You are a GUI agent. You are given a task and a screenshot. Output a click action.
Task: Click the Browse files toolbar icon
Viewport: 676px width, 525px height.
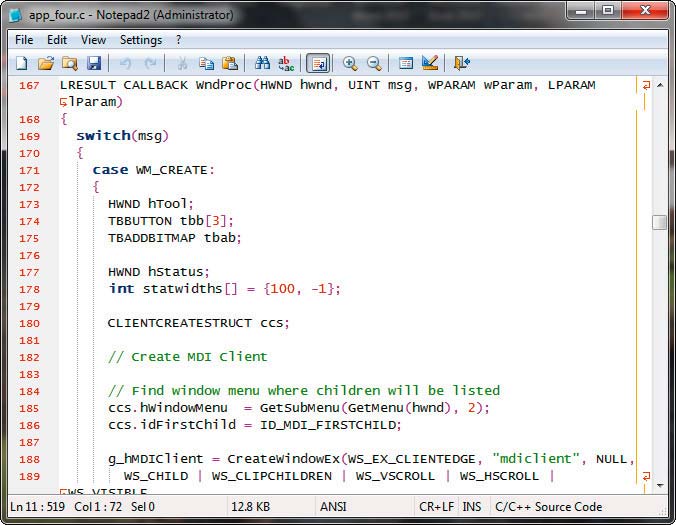[x=69, y=63]
